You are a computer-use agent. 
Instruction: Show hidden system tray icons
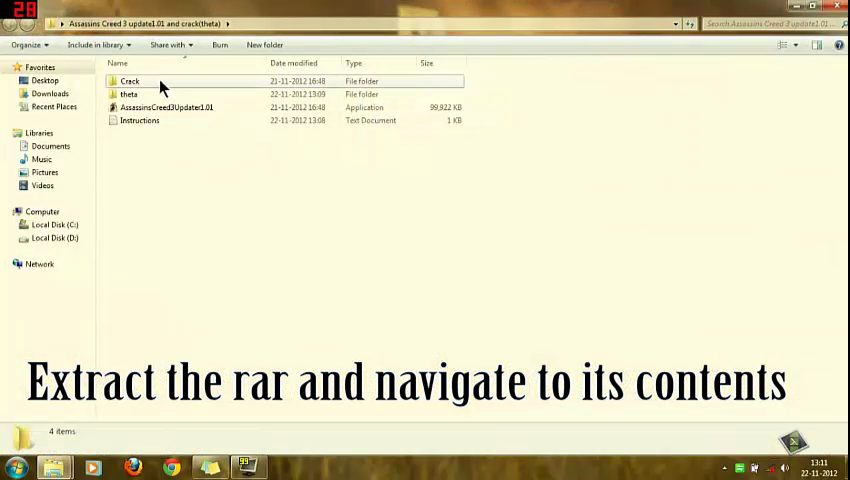(x=725, y=468)
